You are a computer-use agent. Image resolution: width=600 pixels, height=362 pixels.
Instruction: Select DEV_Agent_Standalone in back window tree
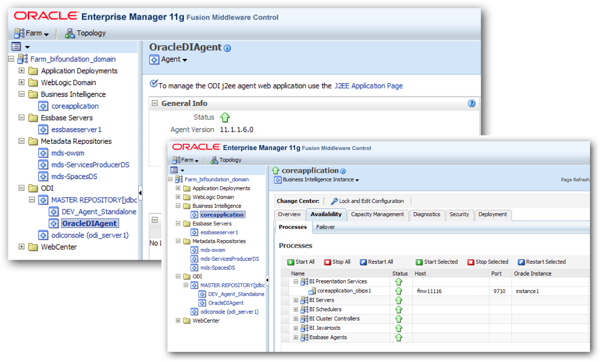(99, 212)
